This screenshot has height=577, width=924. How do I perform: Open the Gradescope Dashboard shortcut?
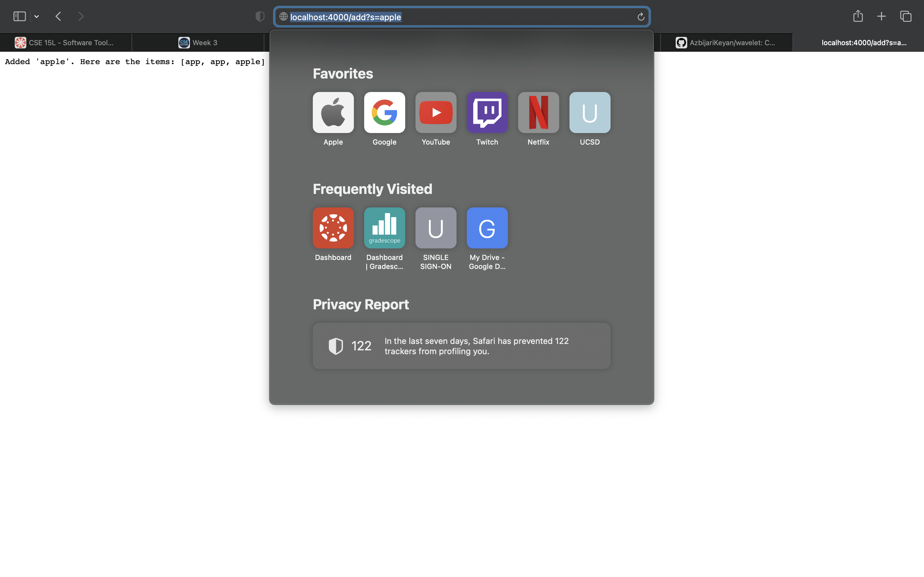[384, 228]
